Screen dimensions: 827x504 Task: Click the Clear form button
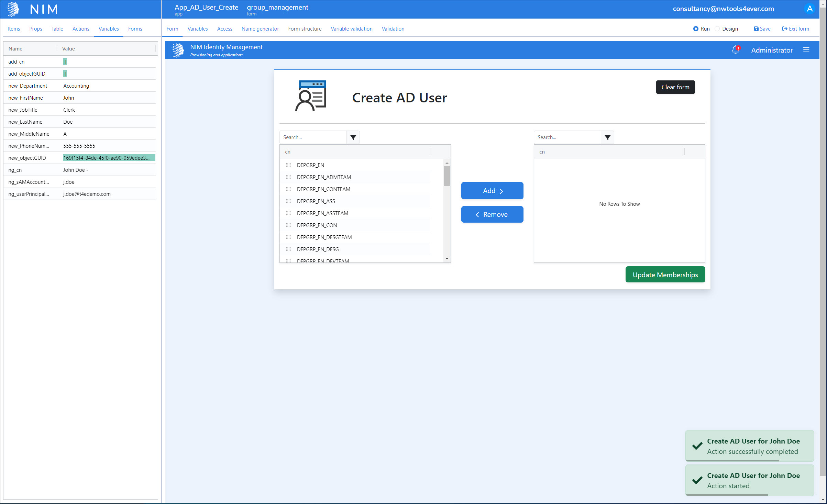[x=675, y=87]
